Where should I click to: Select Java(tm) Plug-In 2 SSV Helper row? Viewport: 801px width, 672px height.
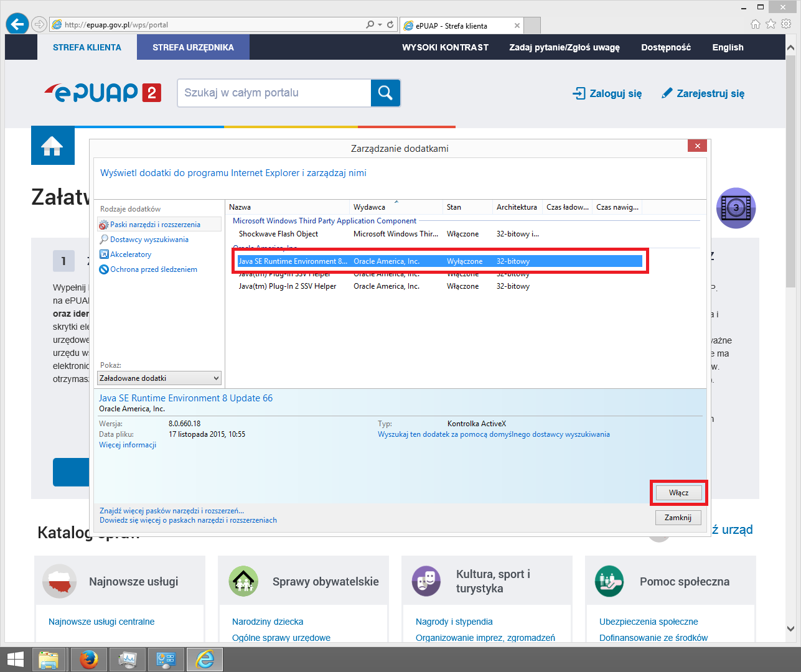pos(439,286)
